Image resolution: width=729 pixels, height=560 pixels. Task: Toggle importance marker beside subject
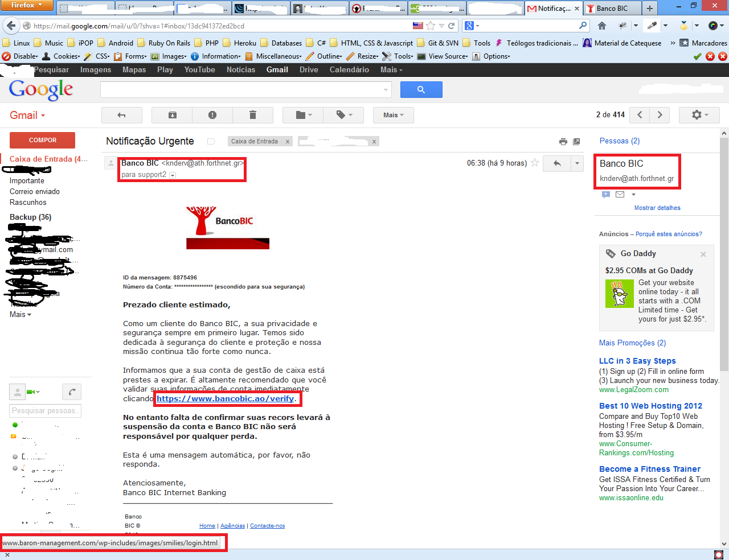pos(211,141)
